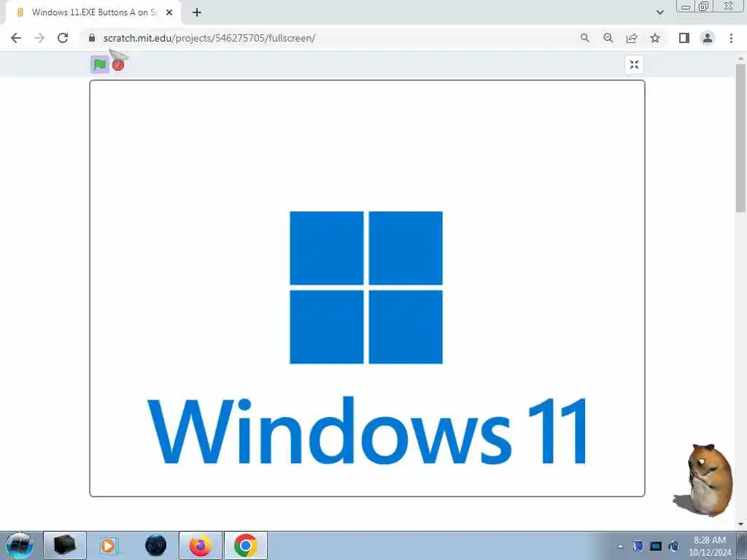This screenshot has height=560, width=747.
Task: Click the red stop sign button
Action: click(x=118, y=65)
